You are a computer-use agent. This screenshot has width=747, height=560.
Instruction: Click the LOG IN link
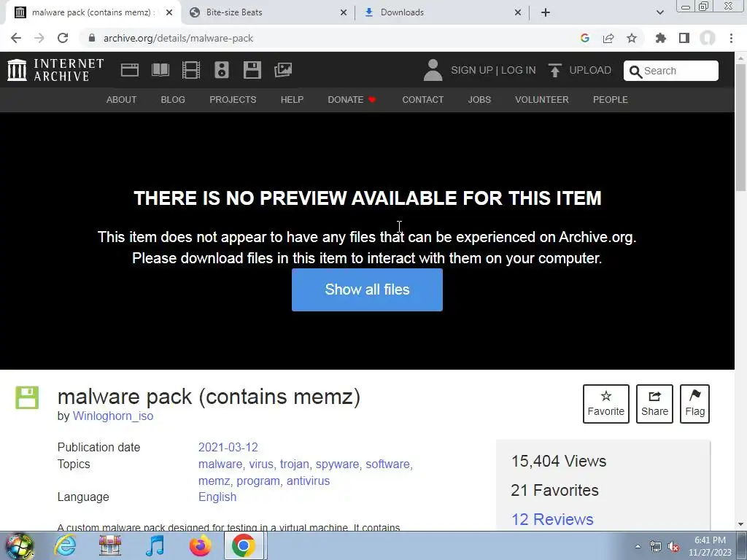519,70
